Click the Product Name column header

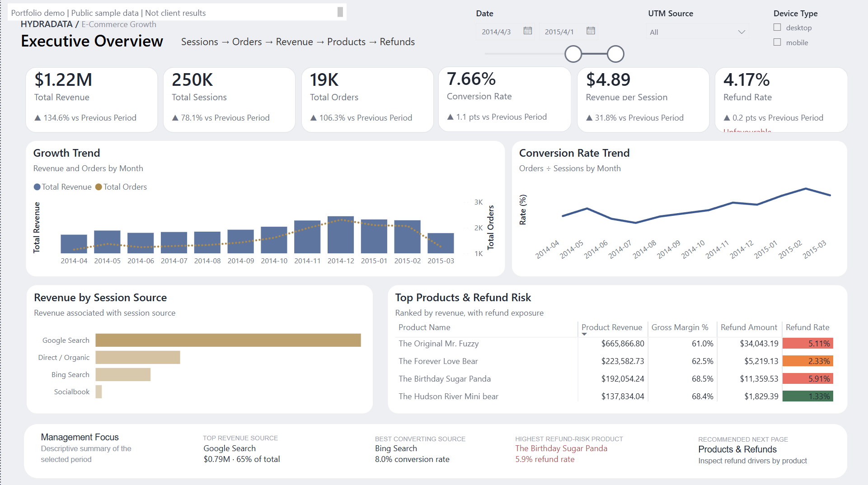coord(424,327)
